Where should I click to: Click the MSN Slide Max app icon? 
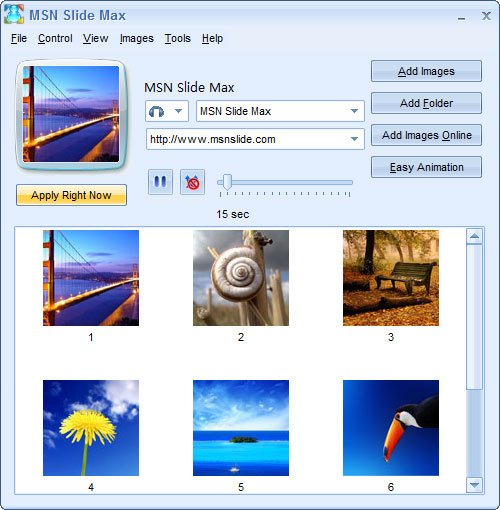click(x=14, y=14)
